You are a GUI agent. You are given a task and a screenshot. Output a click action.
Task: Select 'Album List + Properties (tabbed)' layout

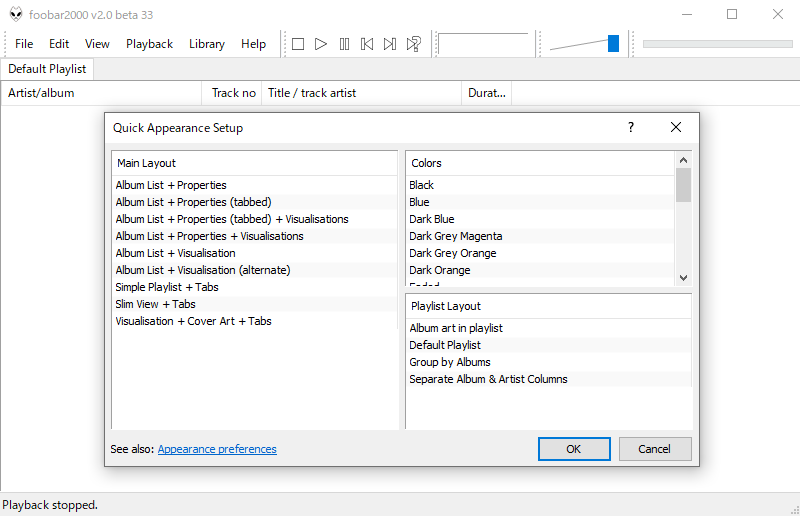(x=254, y=202)
